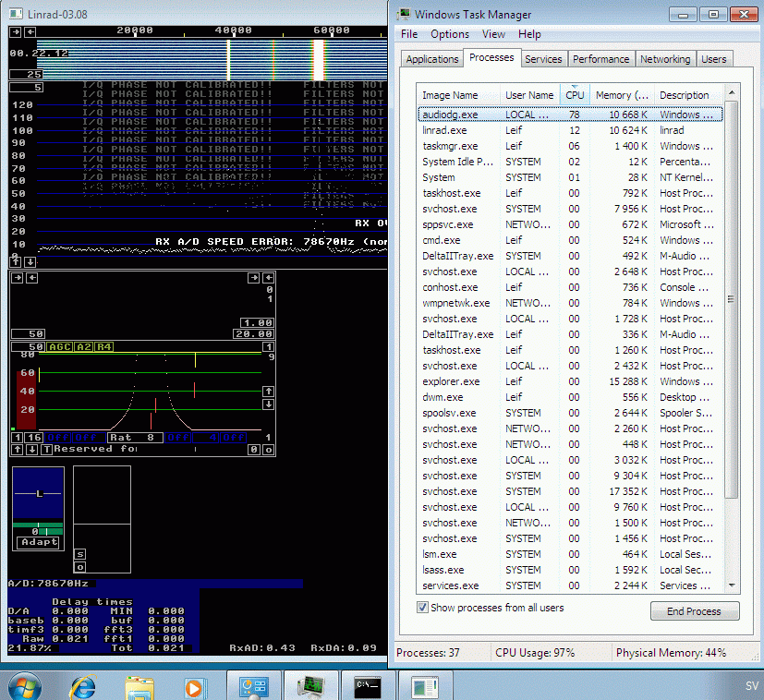Screen dimensions: 764x700
Task: Click the End Process button
Action: 695,610
